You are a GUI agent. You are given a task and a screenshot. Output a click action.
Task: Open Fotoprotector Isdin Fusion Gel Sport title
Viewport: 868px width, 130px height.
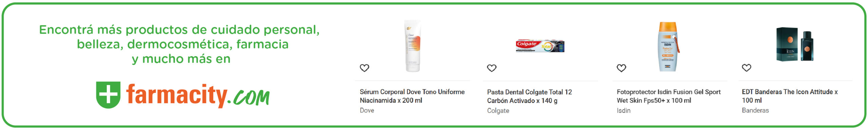point(669,96)
